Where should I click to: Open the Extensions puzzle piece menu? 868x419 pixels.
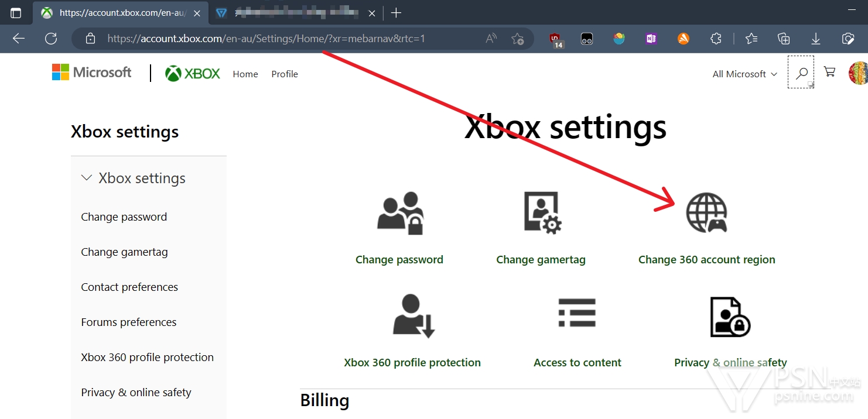pos(716,39)
